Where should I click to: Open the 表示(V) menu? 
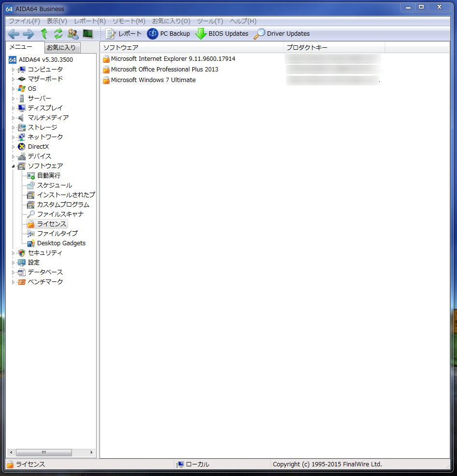point(57,21)
